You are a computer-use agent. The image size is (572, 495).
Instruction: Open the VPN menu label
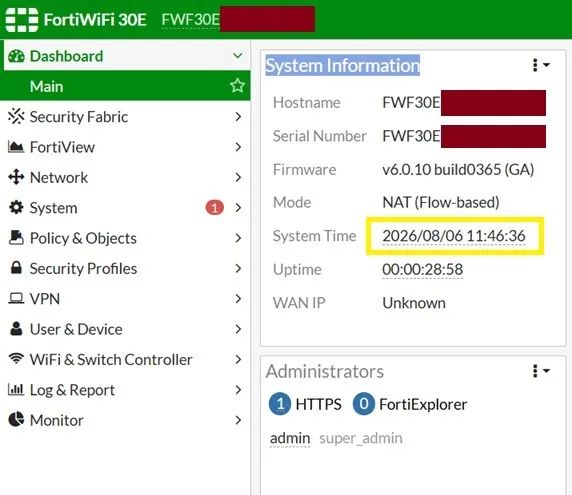tap(45, 299)
